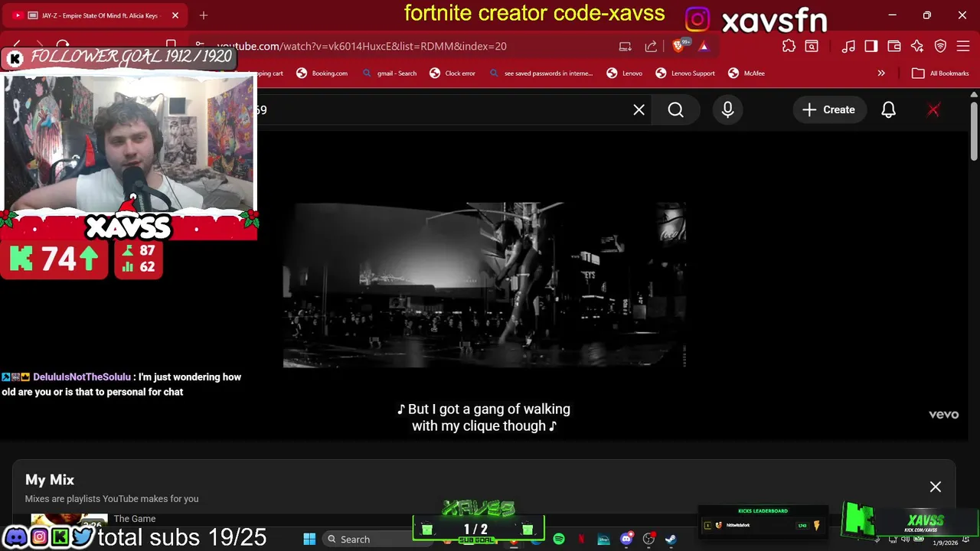Open the Windows Start menu
980x551 pixels.
[309, 540]
